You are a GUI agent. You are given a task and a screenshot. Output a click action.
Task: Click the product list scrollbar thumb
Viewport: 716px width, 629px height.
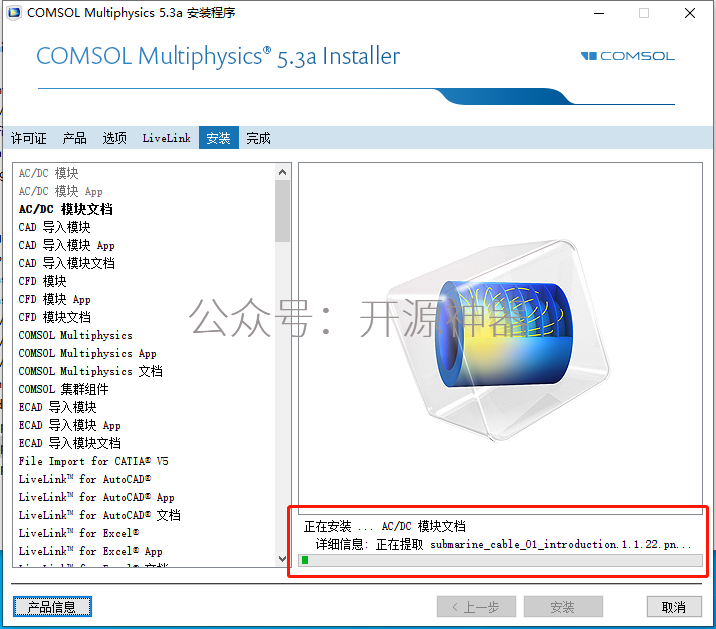pyautogui.click(x=282, y=211)
